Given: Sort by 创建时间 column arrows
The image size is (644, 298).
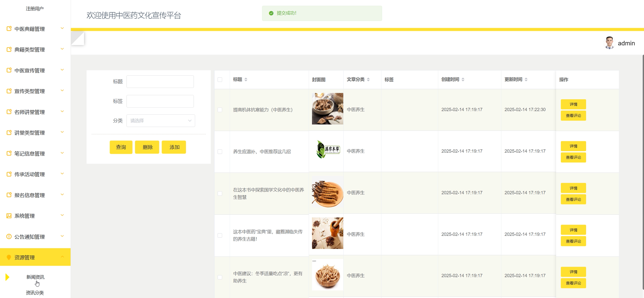Looking at the screenshot, I should point(463,79).
